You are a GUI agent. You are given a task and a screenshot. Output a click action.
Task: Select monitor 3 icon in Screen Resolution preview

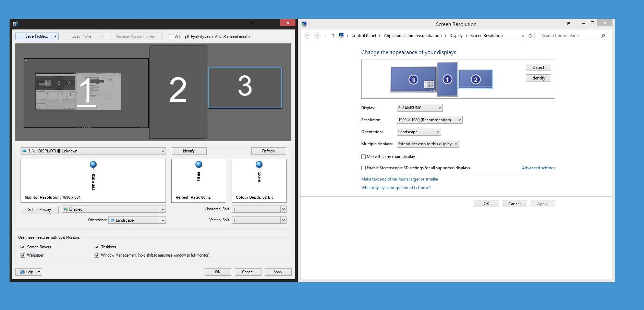pyautogui.click(x=413, y=80)
